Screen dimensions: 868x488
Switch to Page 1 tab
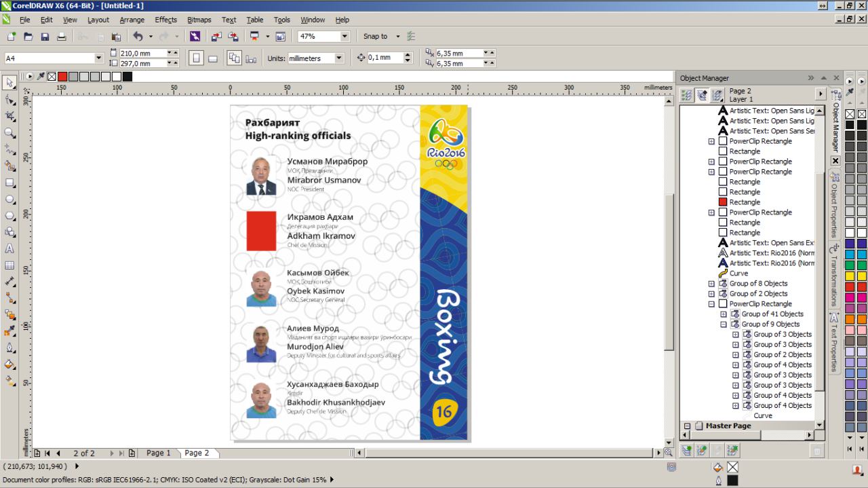click(x=159, y=453)
